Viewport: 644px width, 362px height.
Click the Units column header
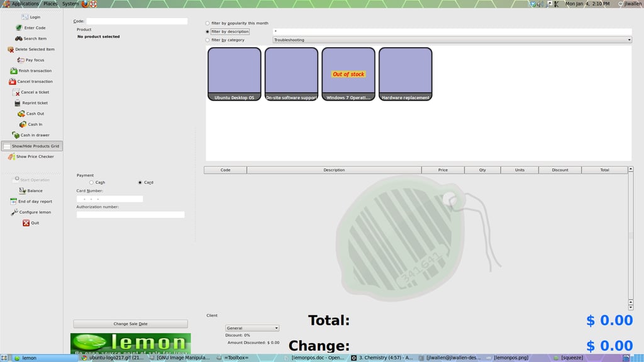(x=519, y=170)
